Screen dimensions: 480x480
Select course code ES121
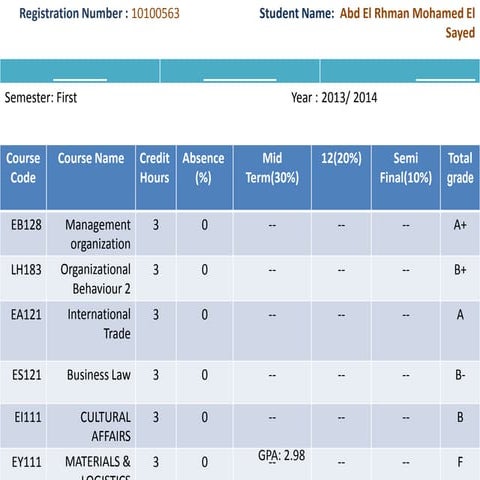27,375
